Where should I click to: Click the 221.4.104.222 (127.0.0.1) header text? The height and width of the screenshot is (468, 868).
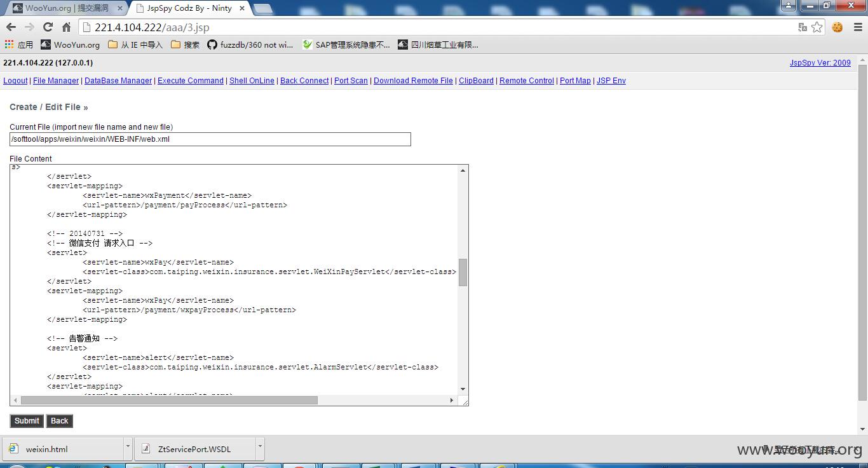(48, 63)
